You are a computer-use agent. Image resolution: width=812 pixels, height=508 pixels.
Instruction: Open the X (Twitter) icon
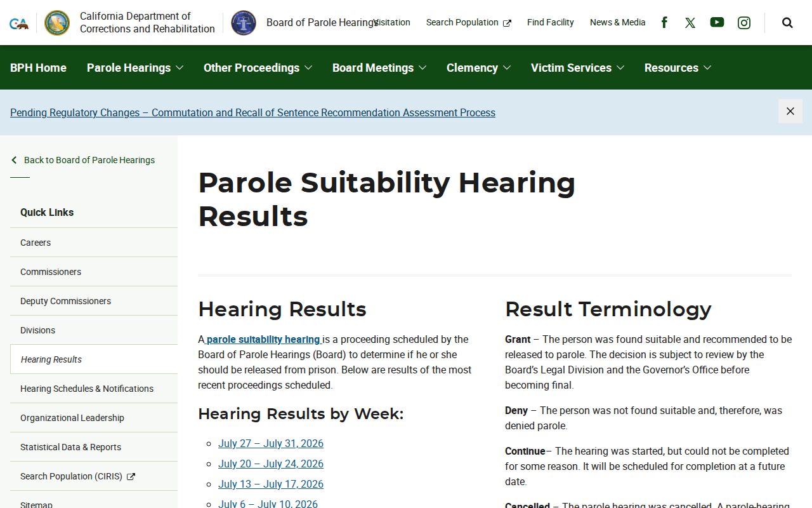point(690,23)
